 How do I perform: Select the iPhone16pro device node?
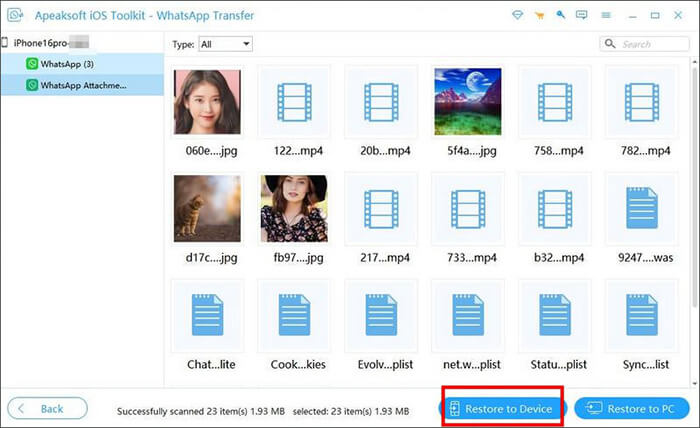click(82, 43)
